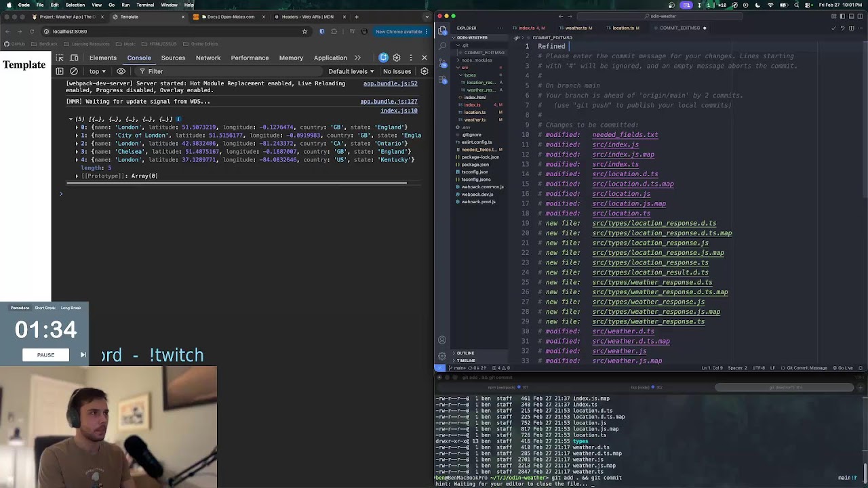Accept the commit message with the checkmark
Viewport: 868px width, 488px height.
coord(833,28)
